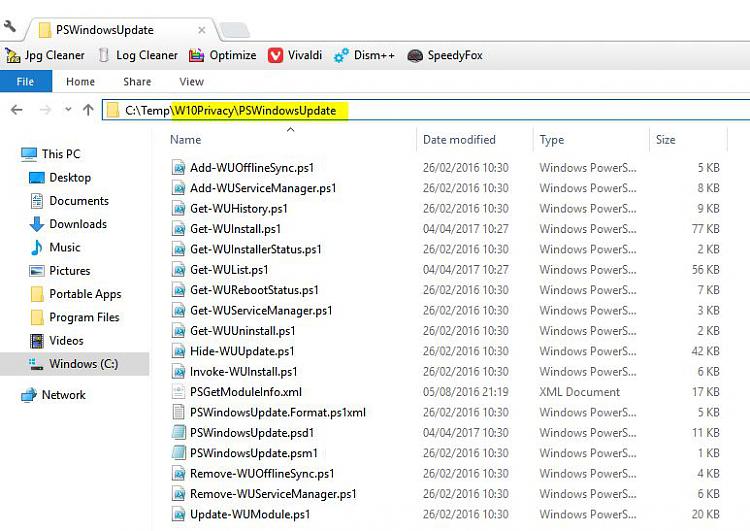Open Music in the navigation pane

(x=55, y=247)
